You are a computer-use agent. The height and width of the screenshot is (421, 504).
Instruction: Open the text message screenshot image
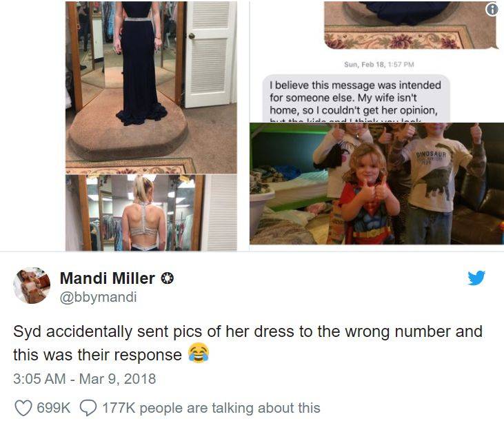(376, 61)
